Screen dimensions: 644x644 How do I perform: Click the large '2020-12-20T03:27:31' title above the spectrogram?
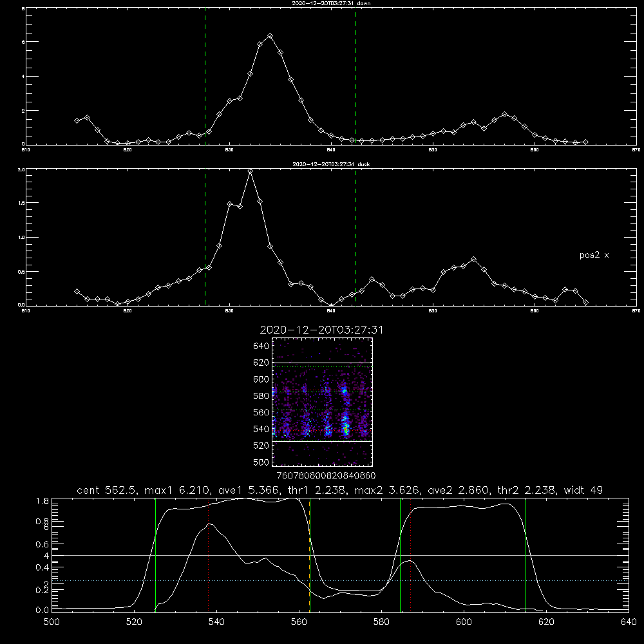tap(321, 330)
